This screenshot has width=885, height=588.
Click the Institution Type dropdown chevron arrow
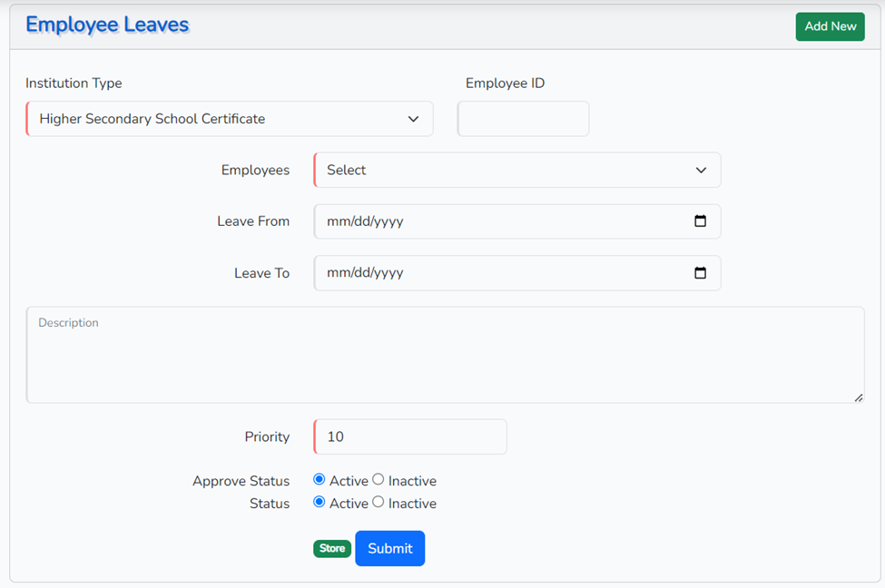coord(414,119)
